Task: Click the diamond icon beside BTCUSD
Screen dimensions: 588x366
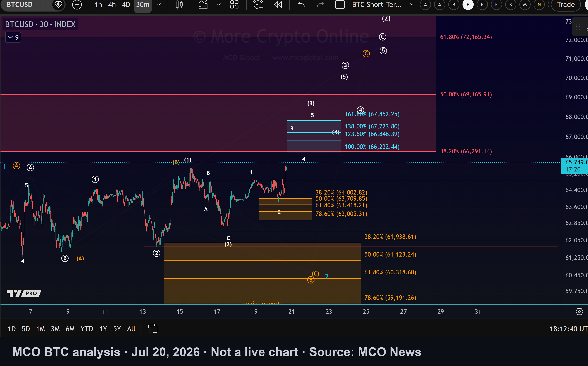Action: point(58,5)
